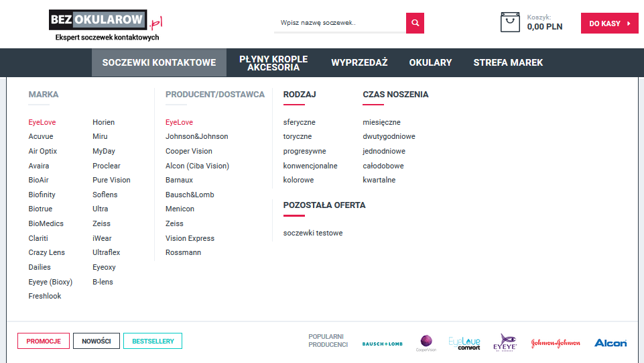Open the SOCZEWKI KONTAKTOWE menu
644x363 pixels.
[x=159, y=62]
